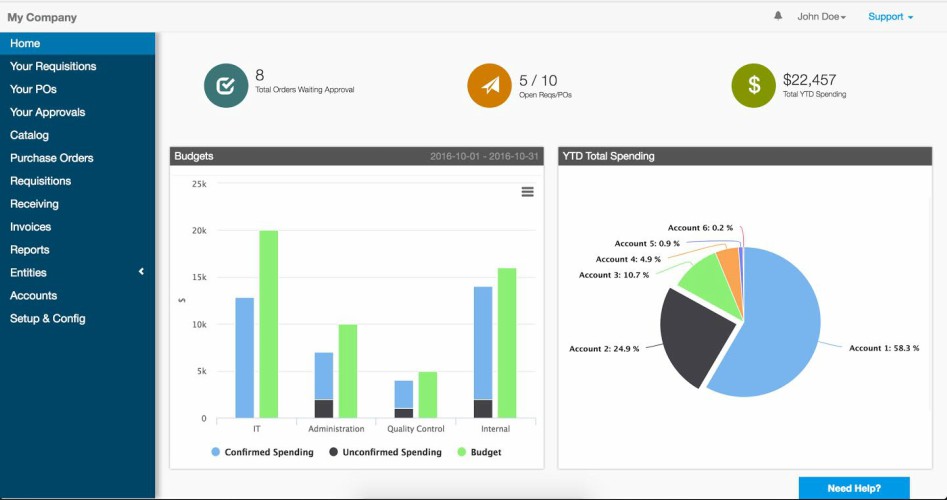
Task: Click the open reqs paper plane icon
Action: (x=489, y=86)
